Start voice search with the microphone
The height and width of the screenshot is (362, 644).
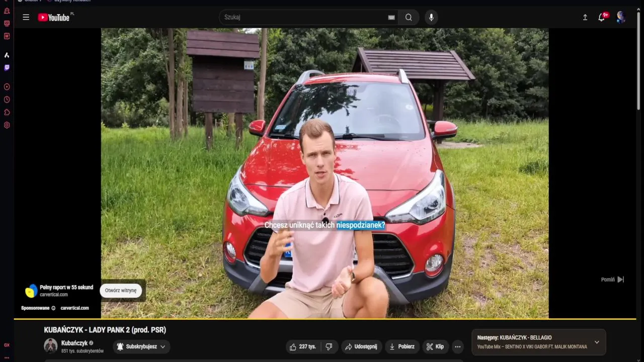point(431,17)
